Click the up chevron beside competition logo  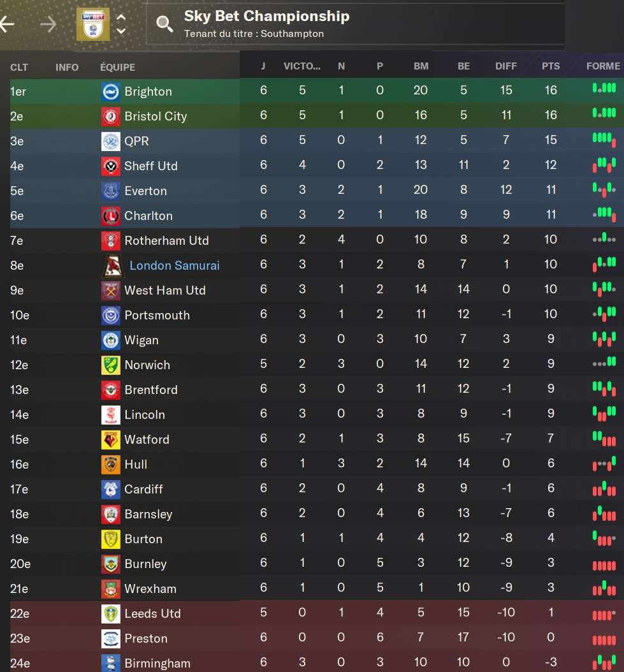[121, 18]
